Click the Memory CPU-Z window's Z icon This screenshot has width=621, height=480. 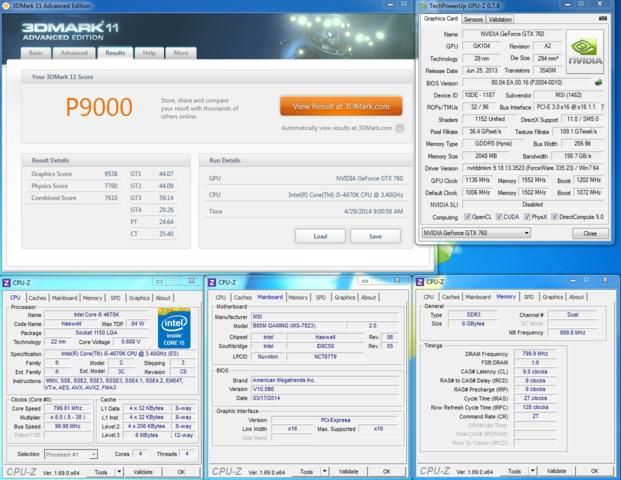[420, 282]
